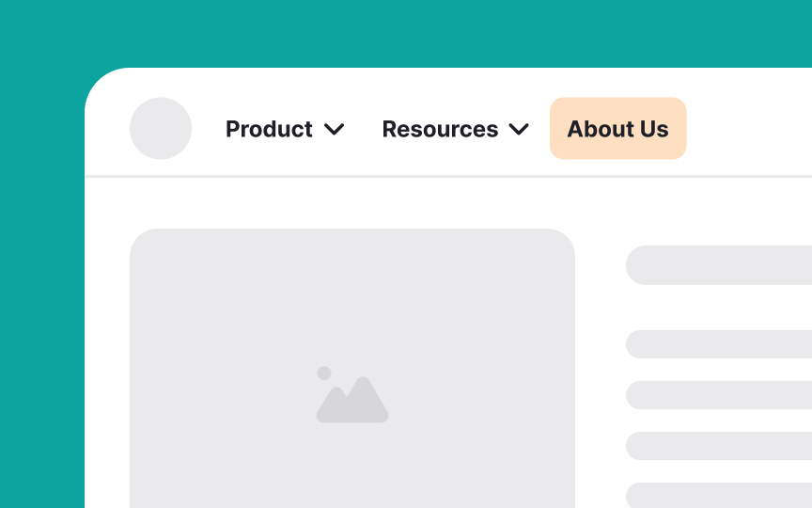This screenshot has height=508, width=812.
Task: Click the thick heading skeleton bar
Action: pyautogui.click(x=719, y=265)
